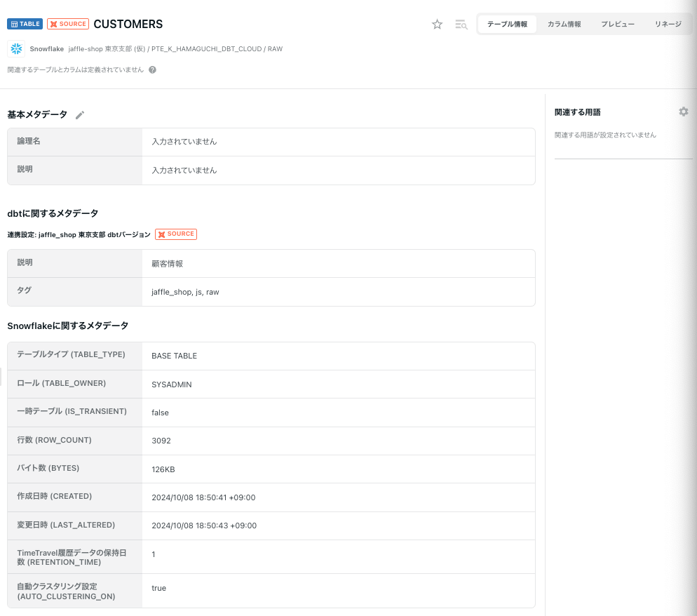Click 関連する用語が設定されていません message
Viewport: 697px width, 616px height.
[605, 135]
